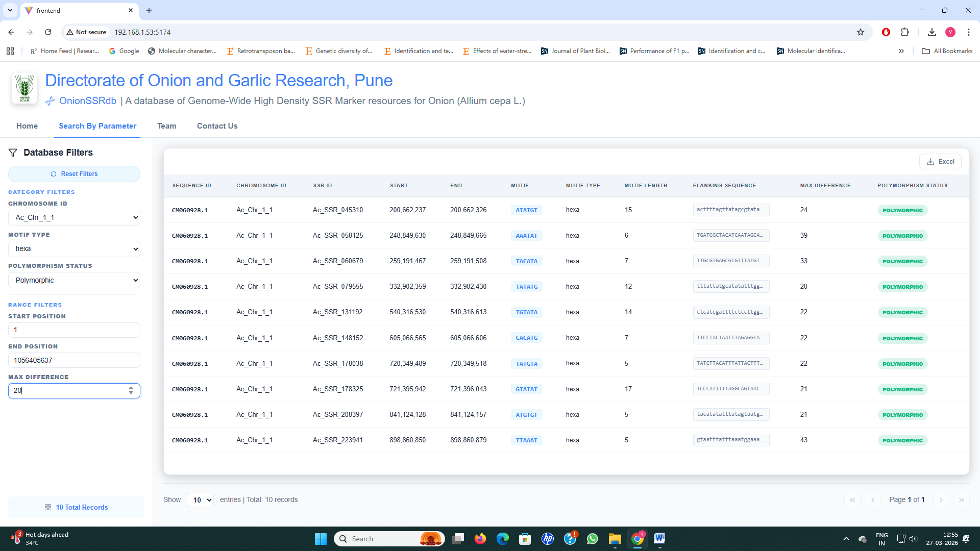The image size is (980, 551).
Task: Expand Polymorphism Status dropdown
Action: point(74,280)
